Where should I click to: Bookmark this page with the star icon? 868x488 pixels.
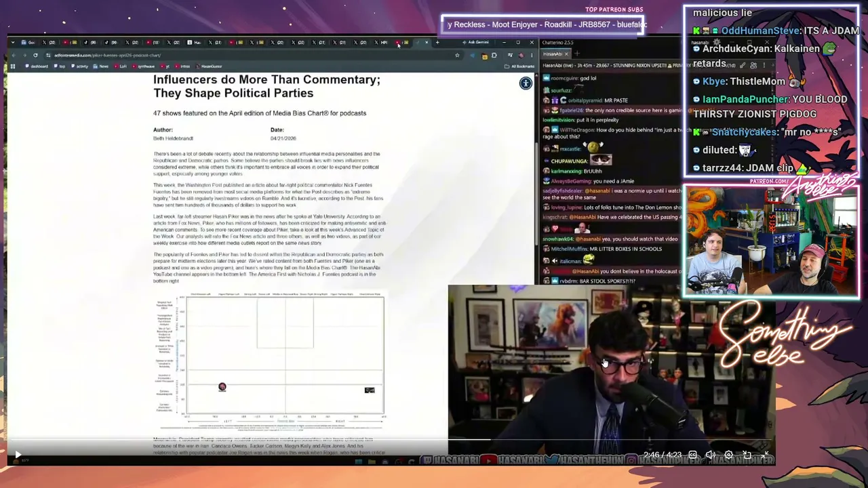click(457, 55)
